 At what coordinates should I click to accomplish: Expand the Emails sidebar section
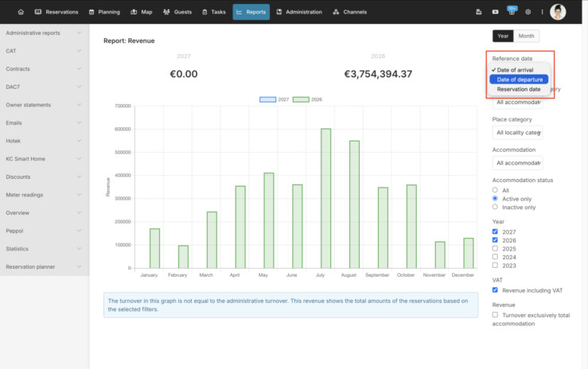click(45, 123)
